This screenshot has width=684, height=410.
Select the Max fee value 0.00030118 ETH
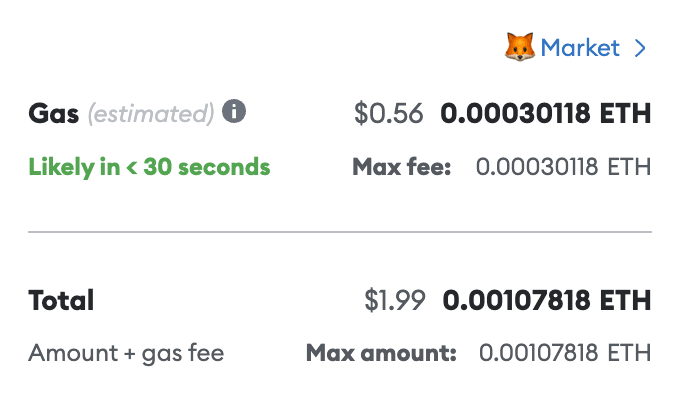(x=563, y=166)
